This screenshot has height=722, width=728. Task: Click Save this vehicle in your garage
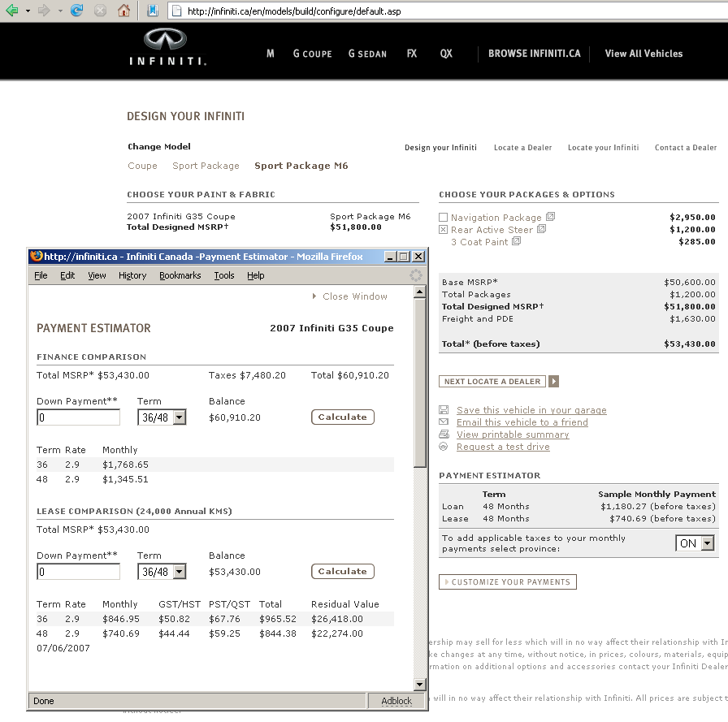pyautogui.click(x=531, y=410)
